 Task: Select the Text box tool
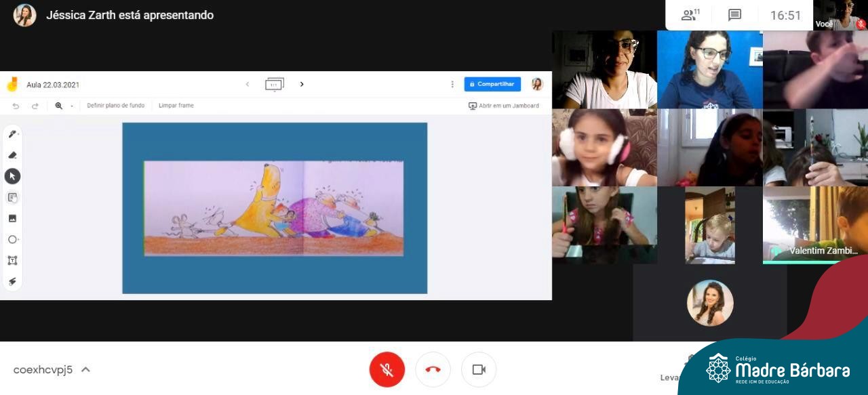12,260
